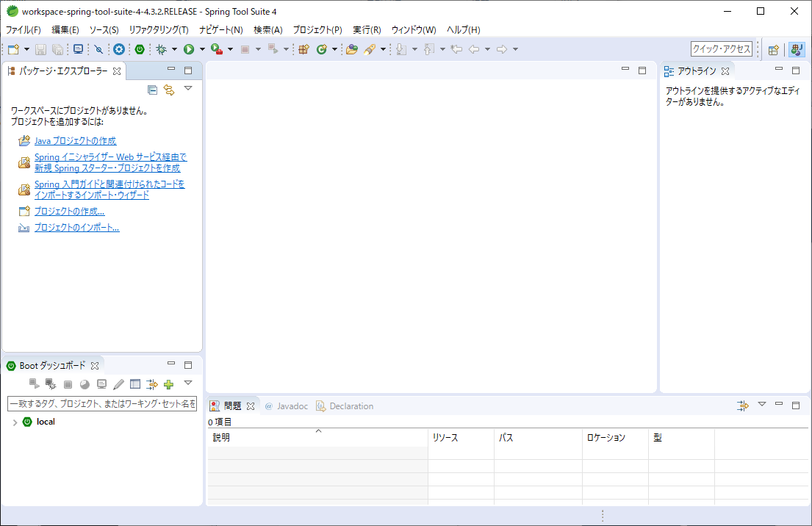Click the Boot Dashboard tag filter field
The height and width of the screenshot is (526, 812).
(102, 404)
